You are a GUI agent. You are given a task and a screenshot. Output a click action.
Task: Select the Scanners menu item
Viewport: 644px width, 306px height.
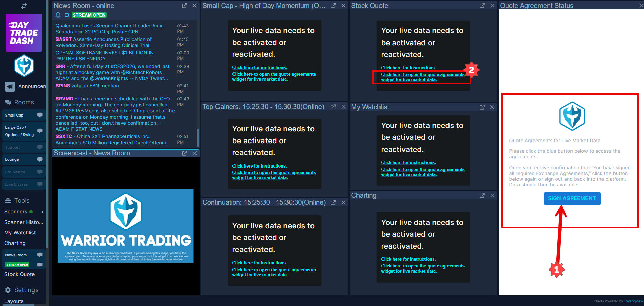tap(16, 212)
